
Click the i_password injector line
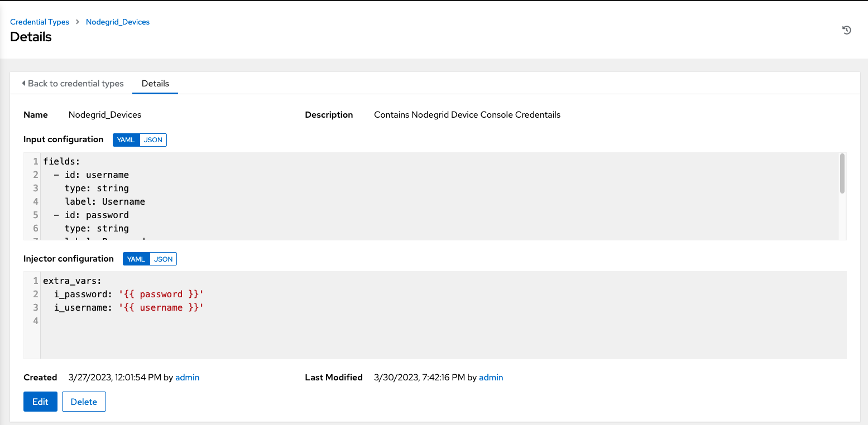[128, 294]
